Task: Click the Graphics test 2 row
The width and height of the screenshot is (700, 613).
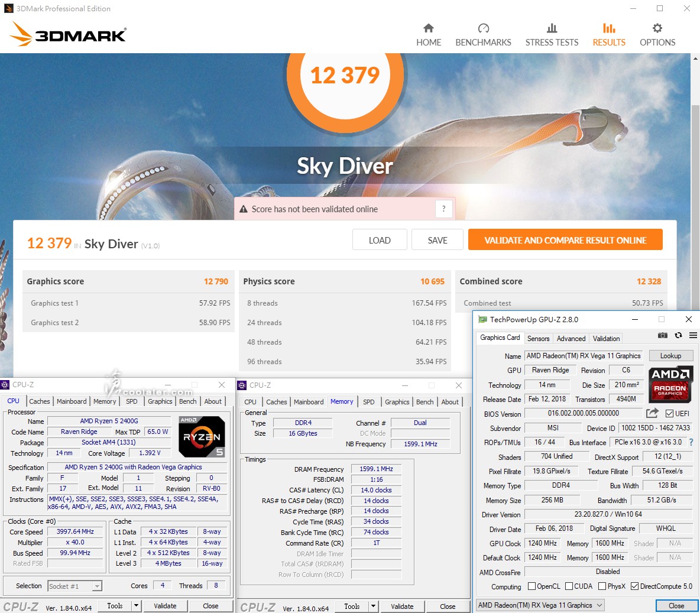Action: pos(128,322)
